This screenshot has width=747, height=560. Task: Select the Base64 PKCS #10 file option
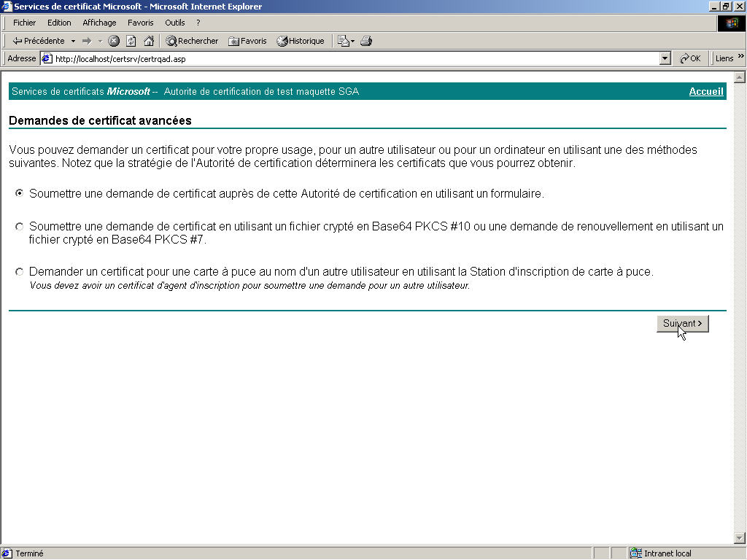coord(19,226)
